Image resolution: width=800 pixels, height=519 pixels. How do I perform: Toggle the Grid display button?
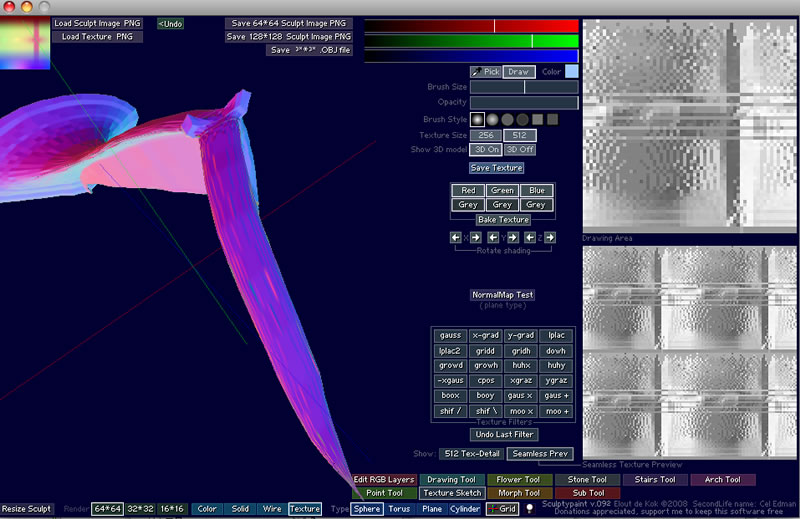pos(503,509)
